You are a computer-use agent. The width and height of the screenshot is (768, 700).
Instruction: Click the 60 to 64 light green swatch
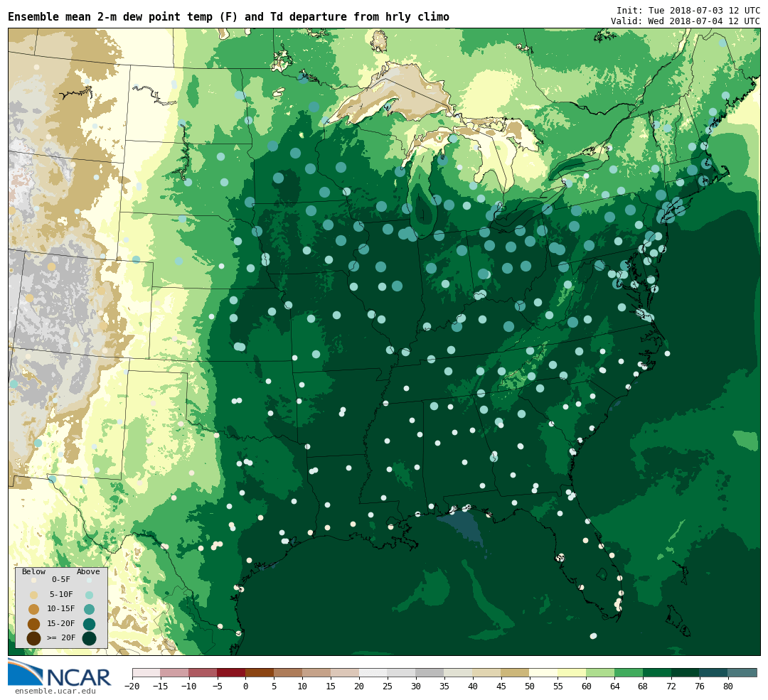click(600, 672)
